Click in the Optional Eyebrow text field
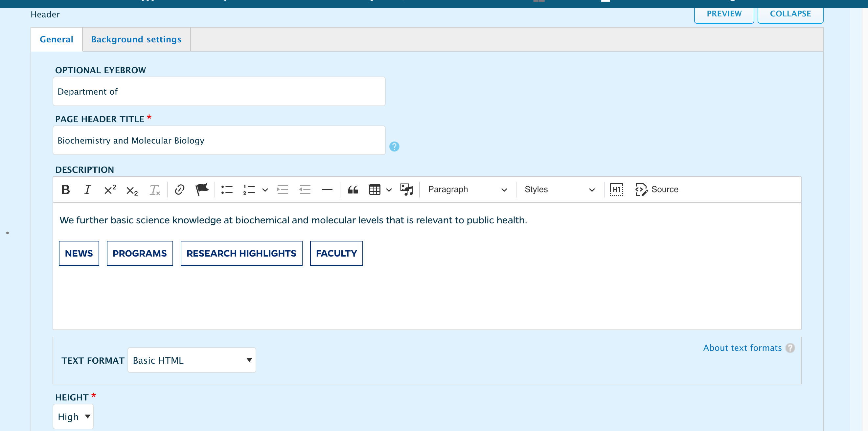Viewport: 868px width, 431px height. [219, 91]
